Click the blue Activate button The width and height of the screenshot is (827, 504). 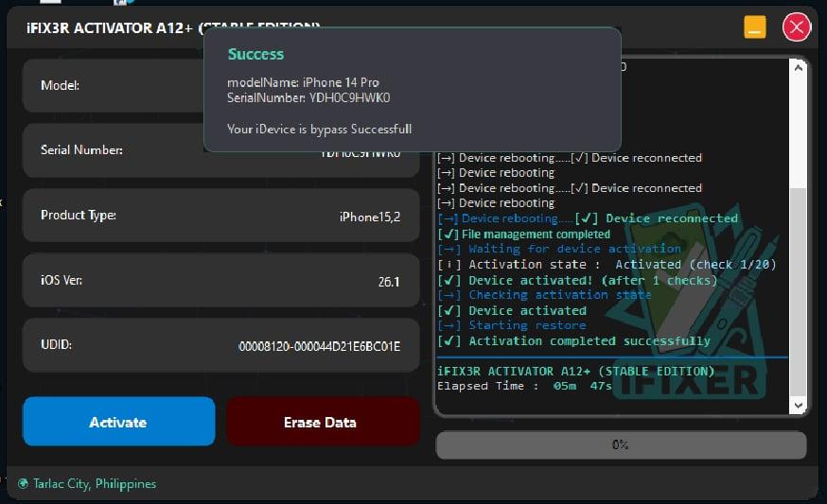tap(118, 422)
